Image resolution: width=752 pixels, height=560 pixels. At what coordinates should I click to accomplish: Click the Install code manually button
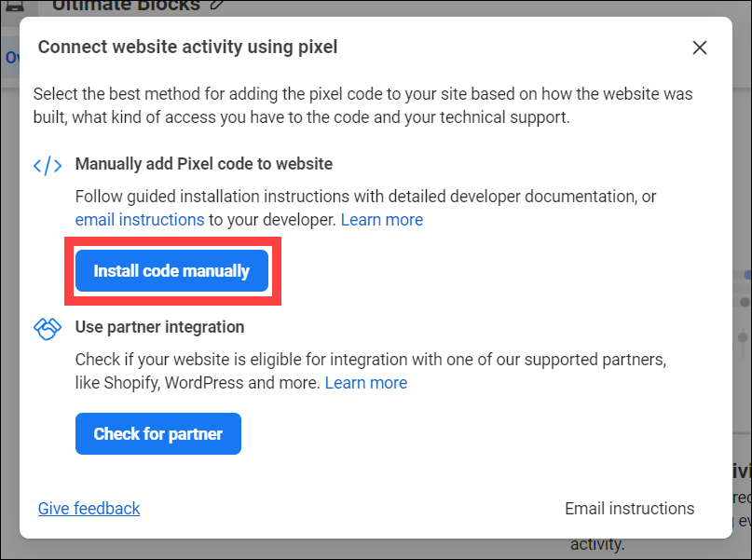[x=171, y=271]
